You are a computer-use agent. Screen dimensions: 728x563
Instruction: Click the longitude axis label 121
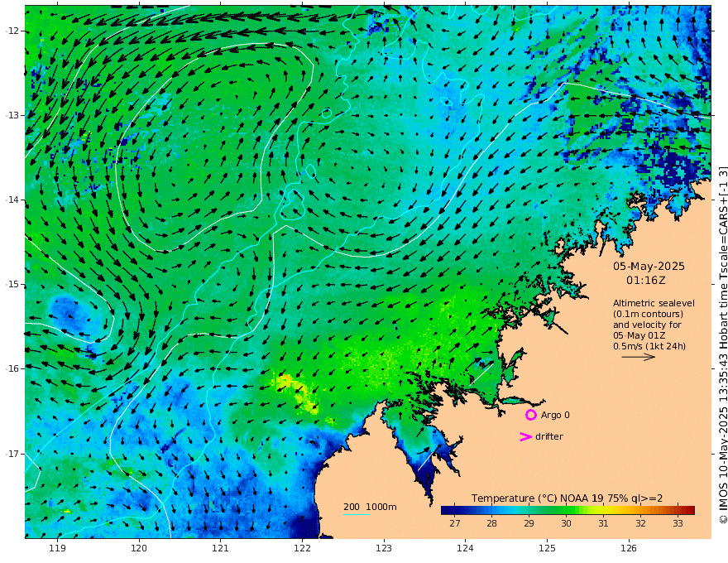point(221,548)
